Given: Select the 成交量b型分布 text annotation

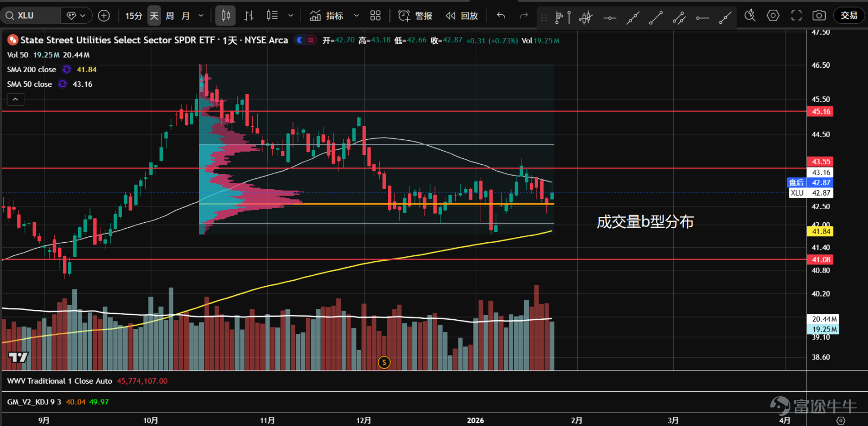Looking at the screenshot, I should click(645, 222).
